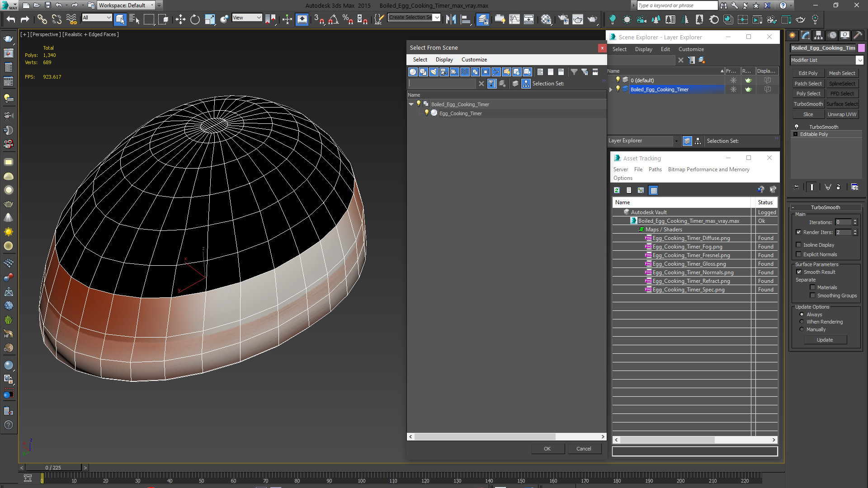Open Select by Name tool
Screen dimensions: 868x488
pyautogui.click(x=134, y=19)
